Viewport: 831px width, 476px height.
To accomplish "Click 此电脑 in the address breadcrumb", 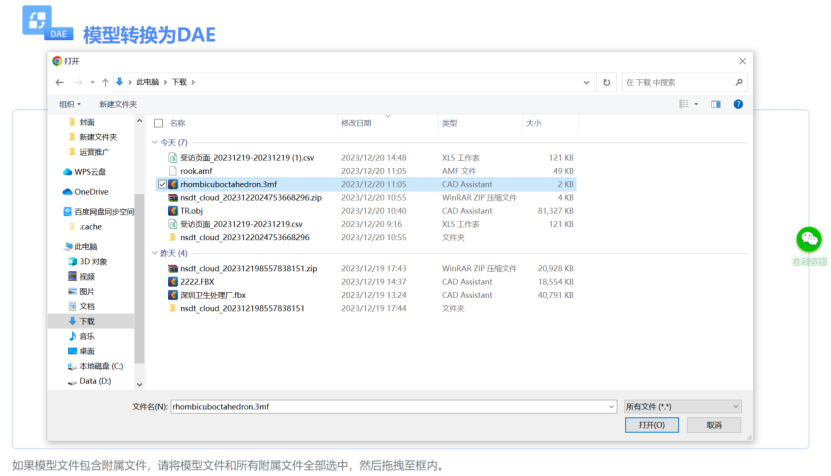I will pyautogui.click(x=147, y=82).
